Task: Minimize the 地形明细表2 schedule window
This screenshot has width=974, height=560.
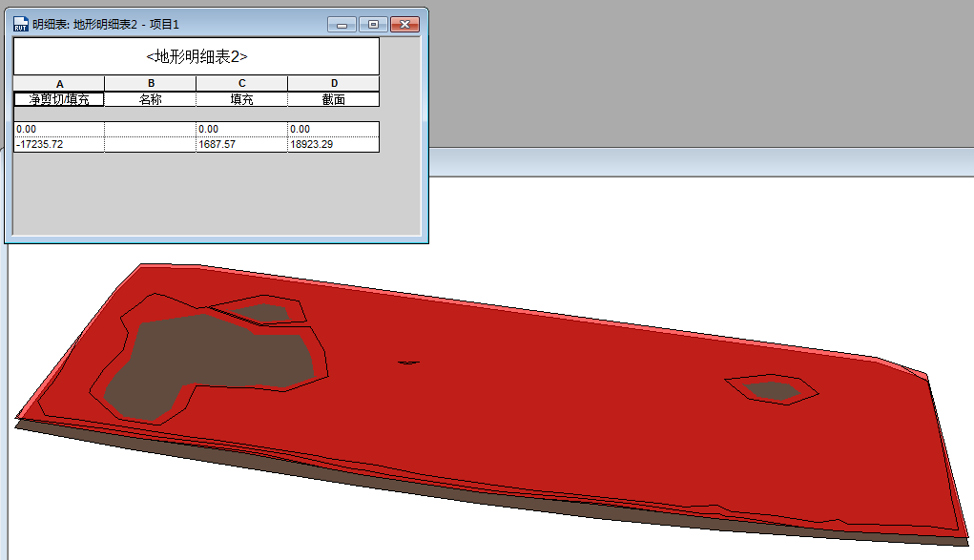Action: tap(342, 24)
